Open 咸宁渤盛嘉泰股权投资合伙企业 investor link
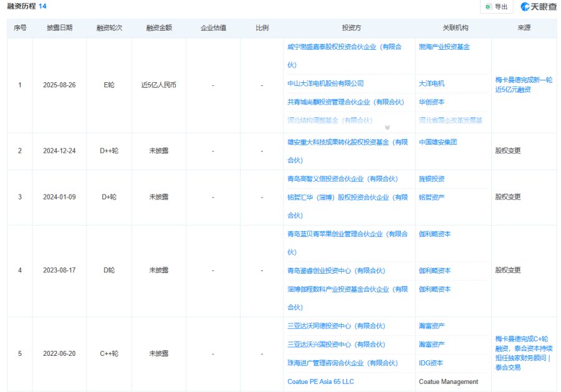Viewport: 561px width, 392px height. click(x=344, y=56)
